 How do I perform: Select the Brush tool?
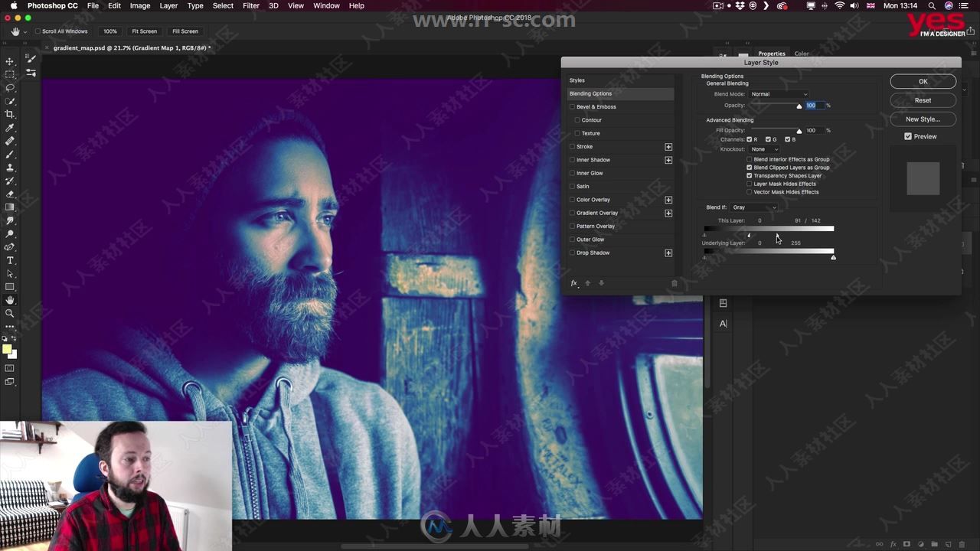10,155
